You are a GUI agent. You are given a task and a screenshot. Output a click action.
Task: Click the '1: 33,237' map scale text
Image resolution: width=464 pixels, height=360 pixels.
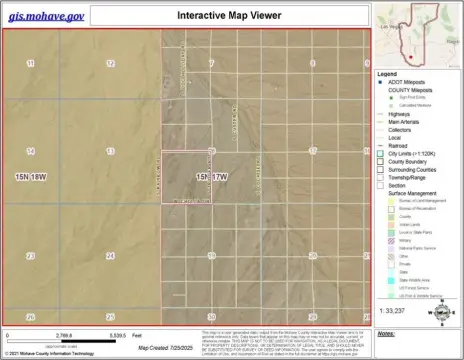point(392,311)
